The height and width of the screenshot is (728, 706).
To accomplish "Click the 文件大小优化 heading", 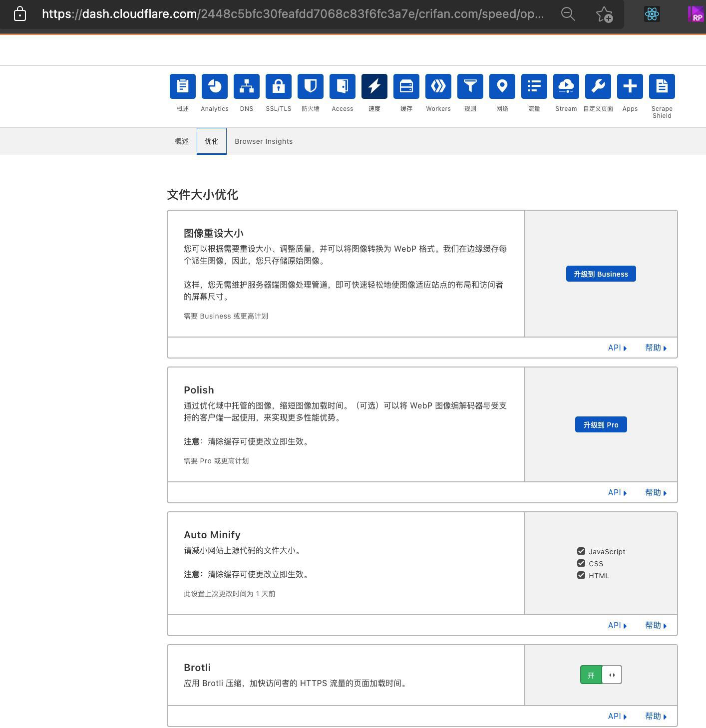I will coord(203,195).
